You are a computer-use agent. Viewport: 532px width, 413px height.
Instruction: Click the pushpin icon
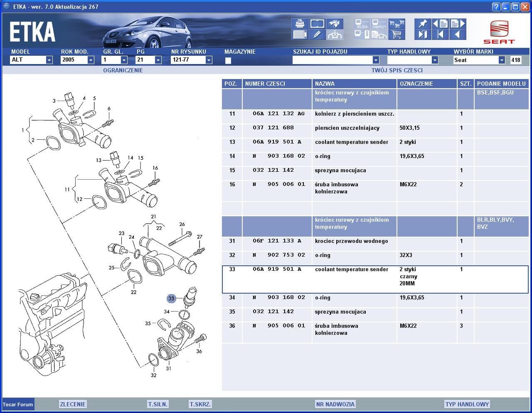423,24
